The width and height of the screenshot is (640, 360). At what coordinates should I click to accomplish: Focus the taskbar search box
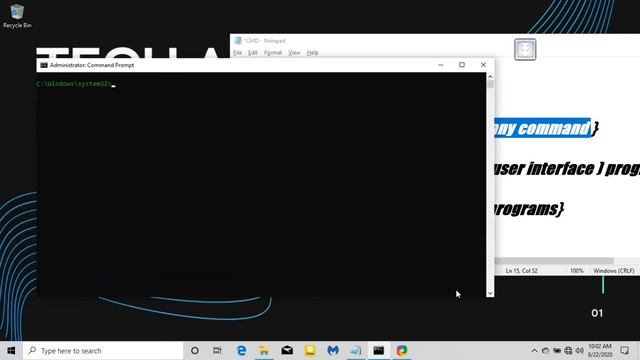point(103,351)
